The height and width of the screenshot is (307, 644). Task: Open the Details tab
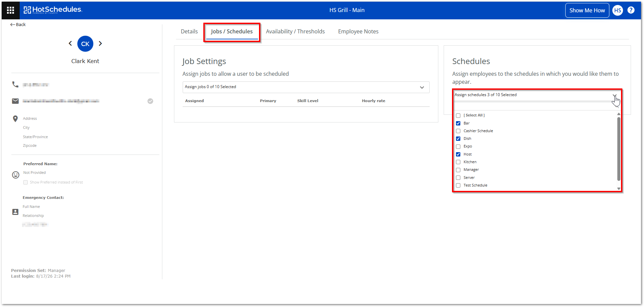pos(189,31)
